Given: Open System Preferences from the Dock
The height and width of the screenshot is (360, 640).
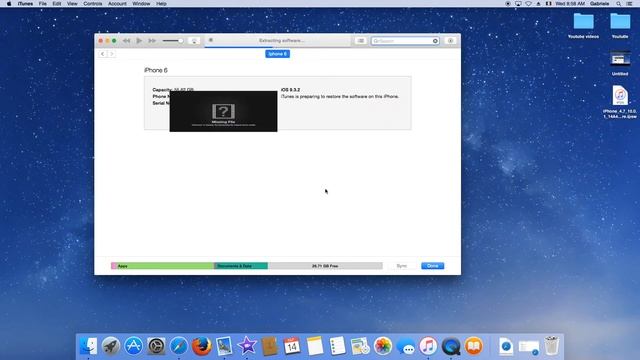Looking at the screenshot, I should pyautogui.click(x=156, y=346).
